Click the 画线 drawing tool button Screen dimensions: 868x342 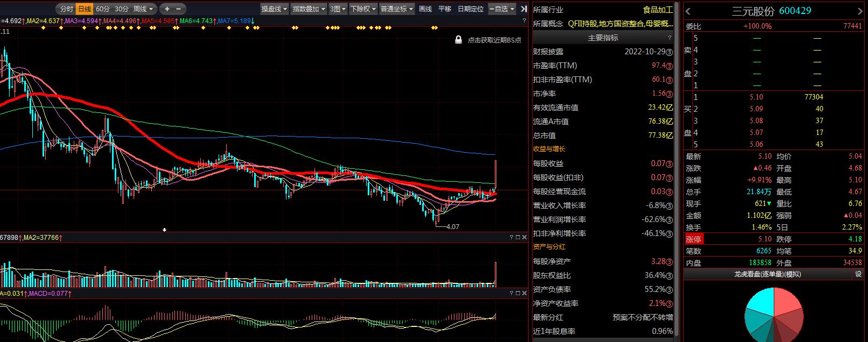(425, 9)
